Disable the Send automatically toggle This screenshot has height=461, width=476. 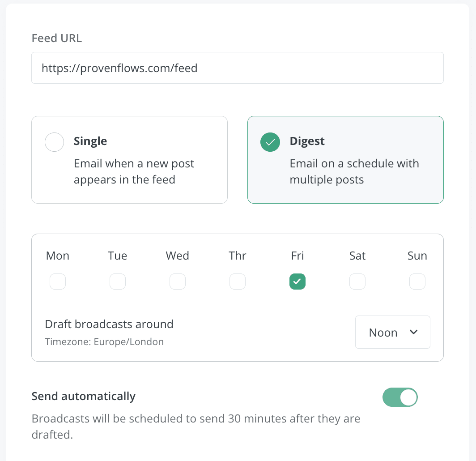click(x=400, y=397)
